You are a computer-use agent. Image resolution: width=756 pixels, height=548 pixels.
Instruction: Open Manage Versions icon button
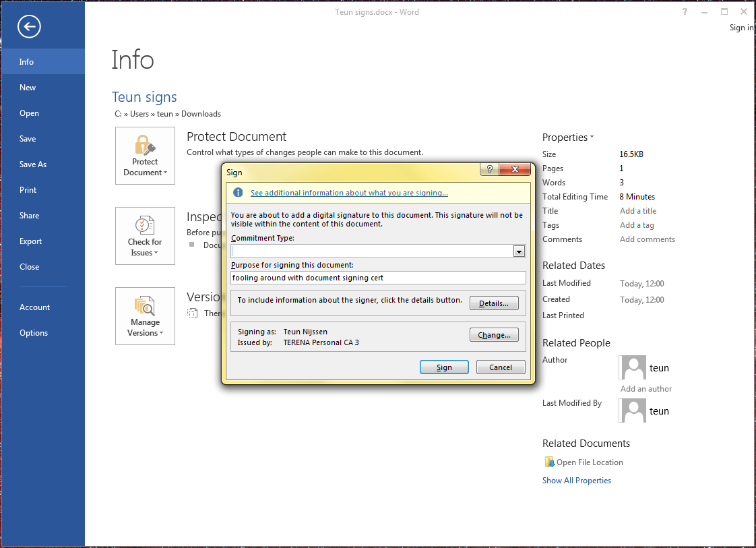pyautogui.click(x=145, y=316)
